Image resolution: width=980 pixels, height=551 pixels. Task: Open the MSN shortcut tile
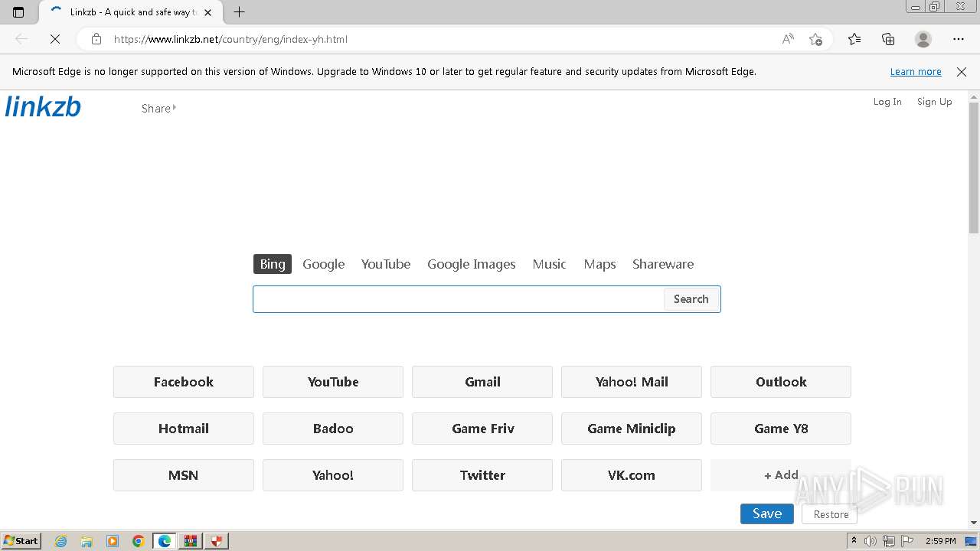[x=184, y=475]
